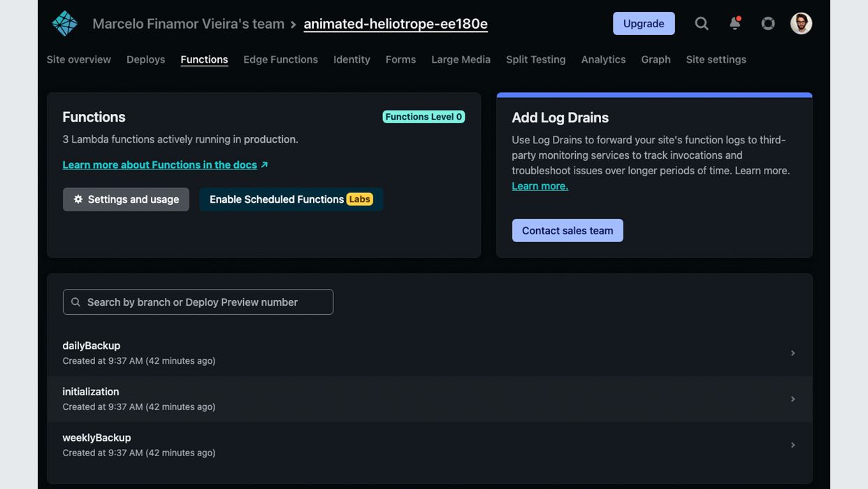The width and height of the screenshot is (868, 489).
Task: Open Marcelo Finamor Vieira's team breadcrumb
Action: coord(188,24)
